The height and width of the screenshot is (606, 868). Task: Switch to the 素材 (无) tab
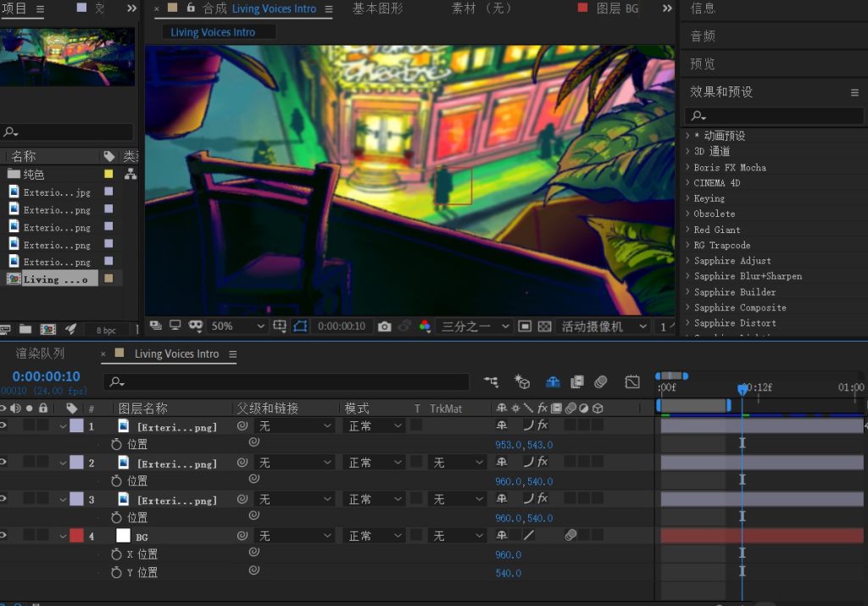pyautogui.click(x=481, y=8)
